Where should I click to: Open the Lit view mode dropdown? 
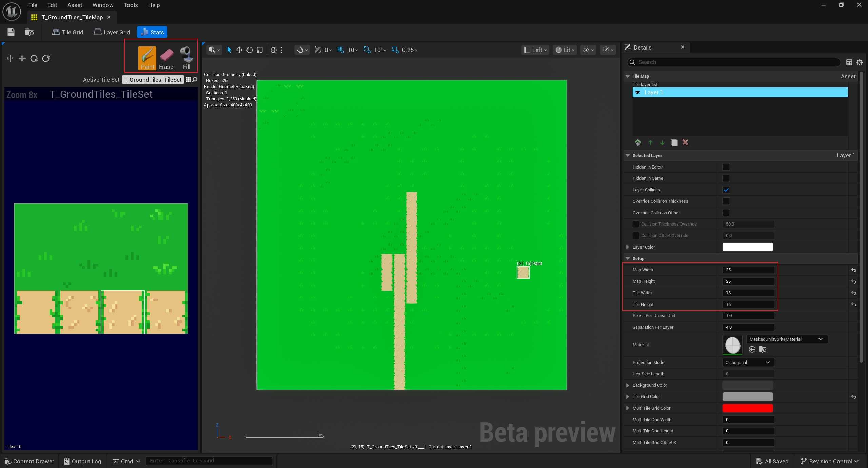tap(565, 50)
